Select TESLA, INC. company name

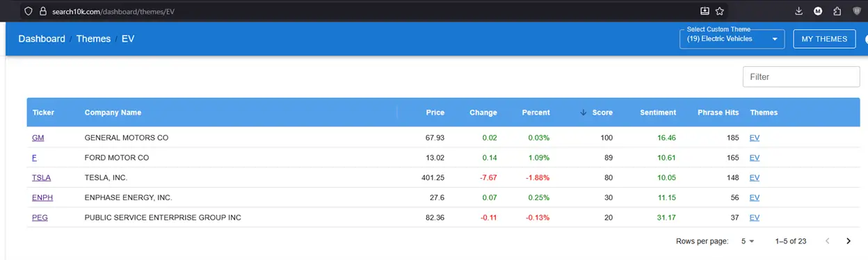pos(106,178)
